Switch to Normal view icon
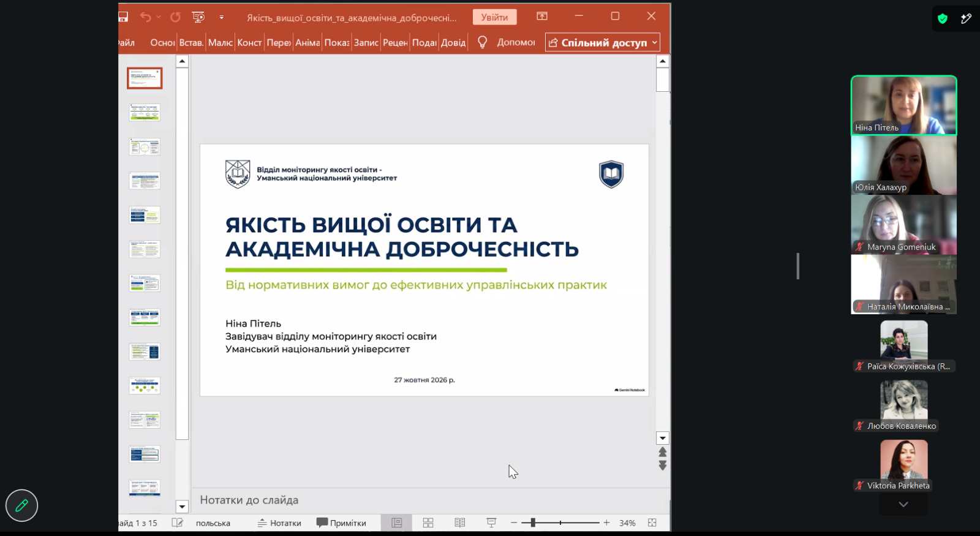 click(397, 523)
